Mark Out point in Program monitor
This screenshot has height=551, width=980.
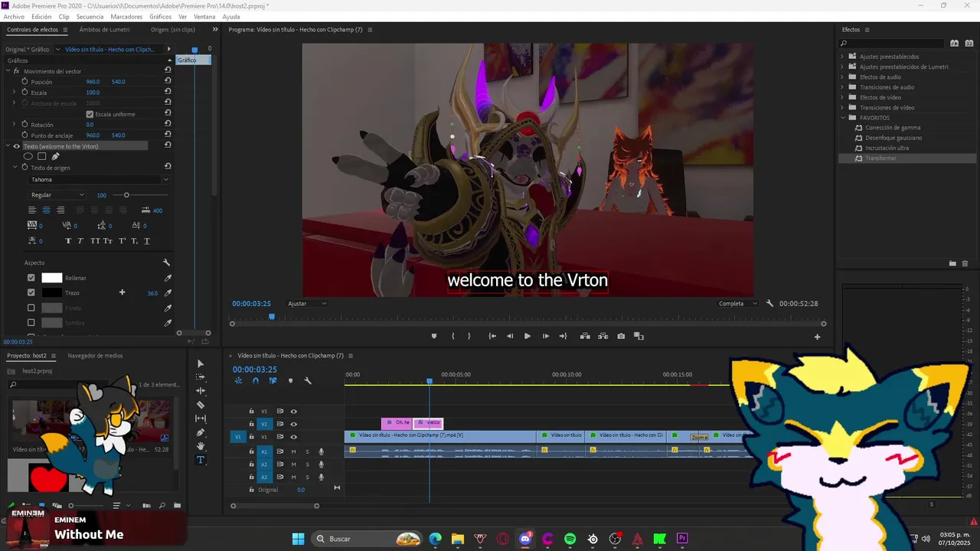469,336
